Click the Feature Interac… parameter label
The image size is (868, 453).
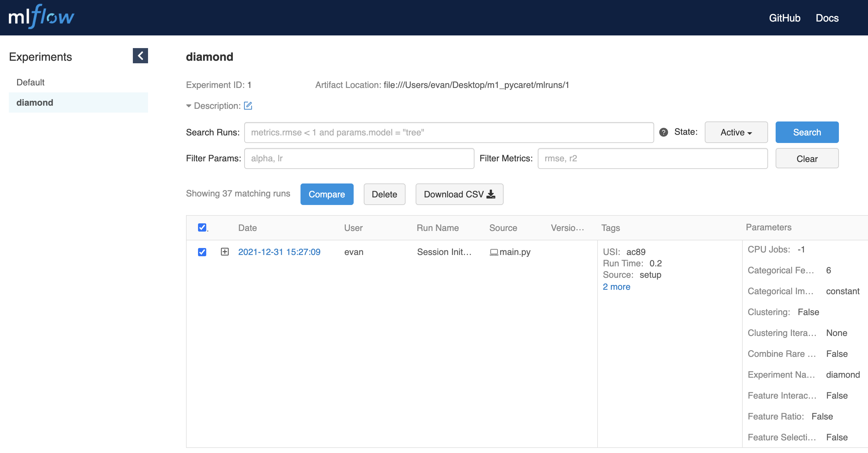pyautogui.click(x=782, y=395)
